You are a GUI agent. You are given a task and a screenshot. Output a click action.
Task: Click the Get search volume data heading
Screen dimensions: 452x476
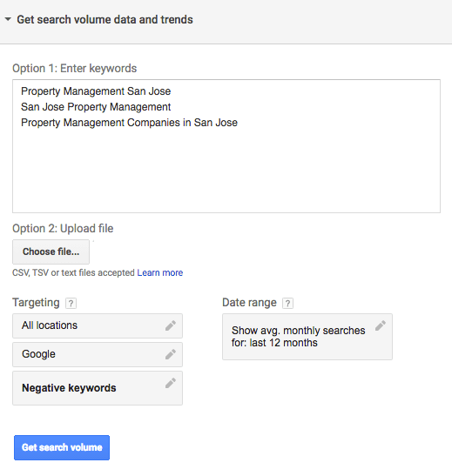(x=105, y=19)
